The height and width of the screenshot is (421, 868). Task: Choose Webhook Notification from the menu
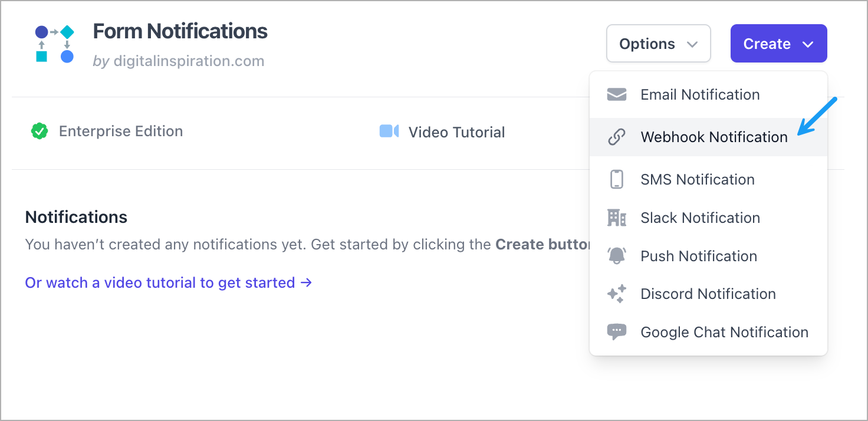click(x=714, y=137)
